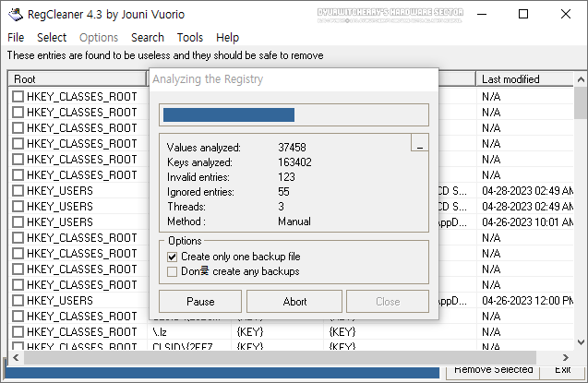Click the Invalid entries count 123

[x=286, y=177]
